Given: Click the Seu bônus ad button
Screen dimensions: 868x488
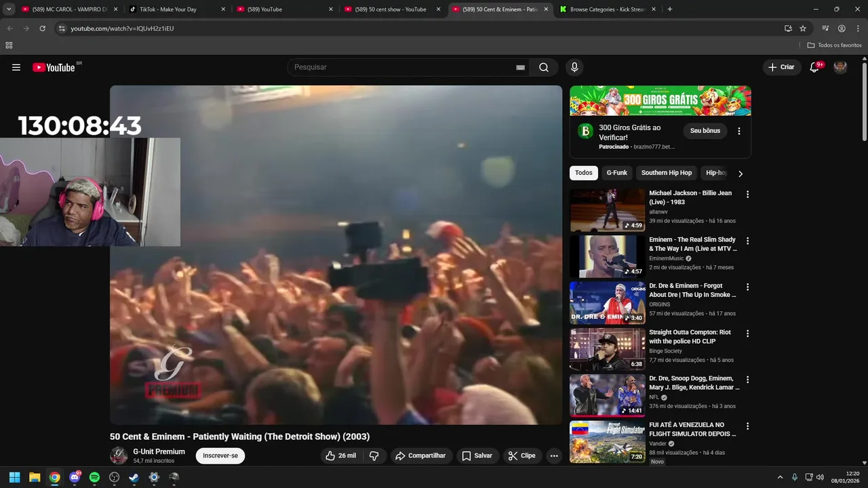Looking at the screenshot, I should [x=705, y=131].
